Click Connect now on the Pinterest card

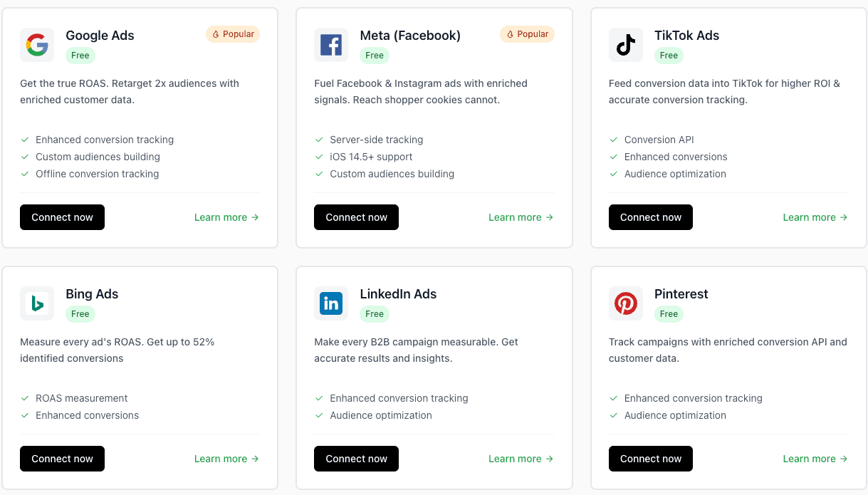point(650,459)
